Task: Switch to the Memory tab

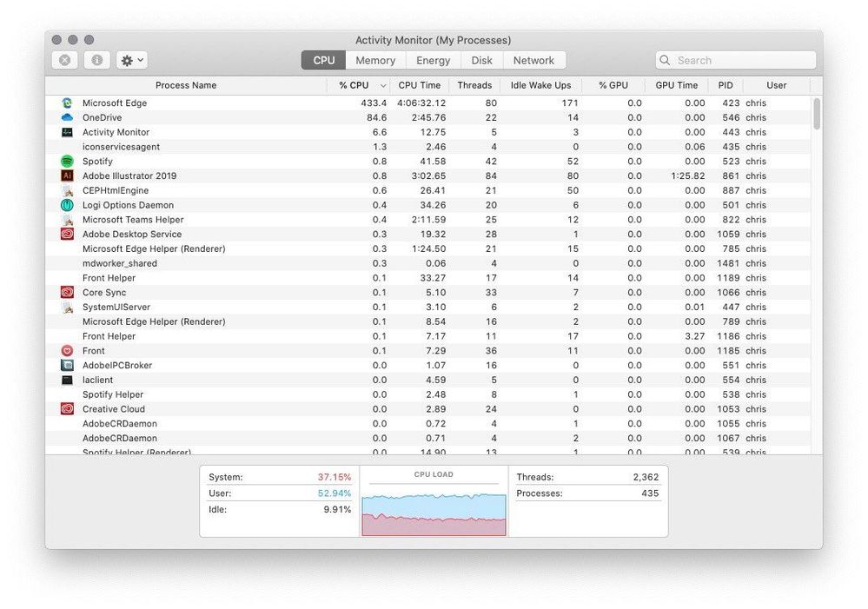Action: (375, 60)
